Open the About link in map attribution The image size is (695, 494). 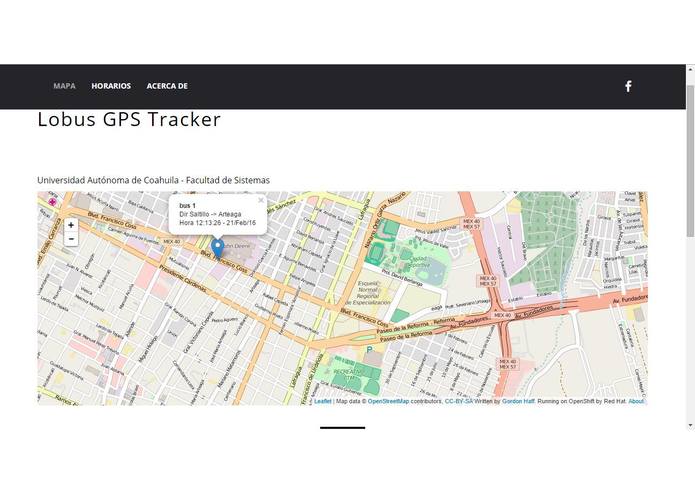pos(636,401)
